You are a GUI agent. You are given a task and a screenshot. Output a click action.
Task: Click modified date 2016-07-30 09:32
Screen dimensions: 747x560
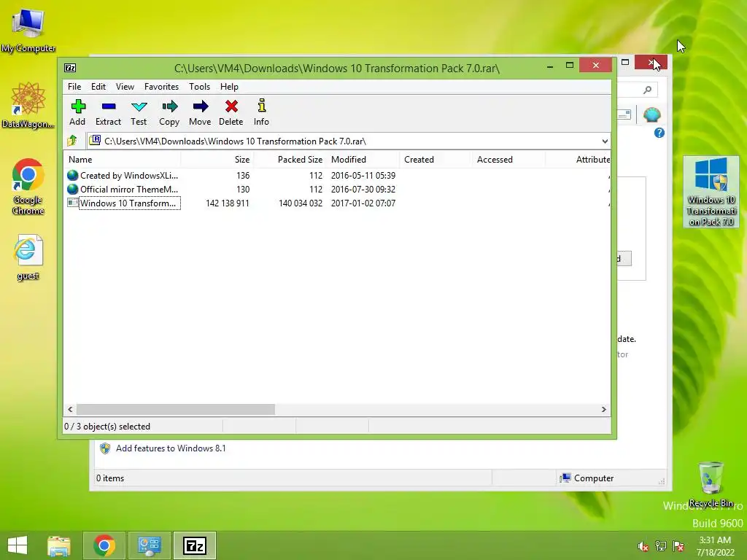pos(363,190)
